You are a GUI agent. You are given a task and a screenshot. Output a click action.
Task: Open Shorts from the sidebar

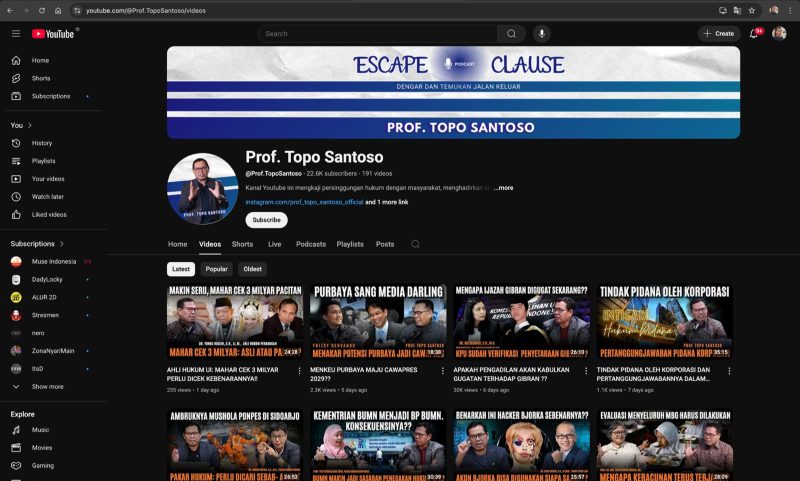tap(41, 78)
